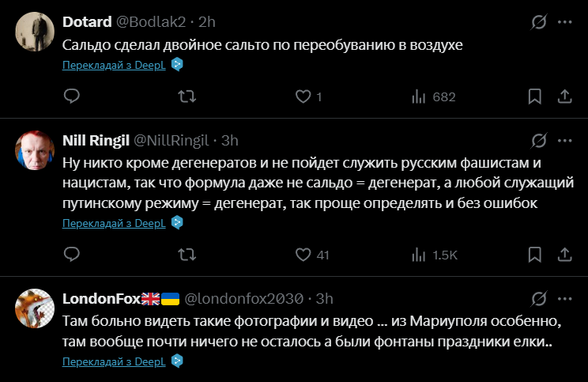
Task: Reply to Dotard's tweet
Action: [x=72, y=96]
